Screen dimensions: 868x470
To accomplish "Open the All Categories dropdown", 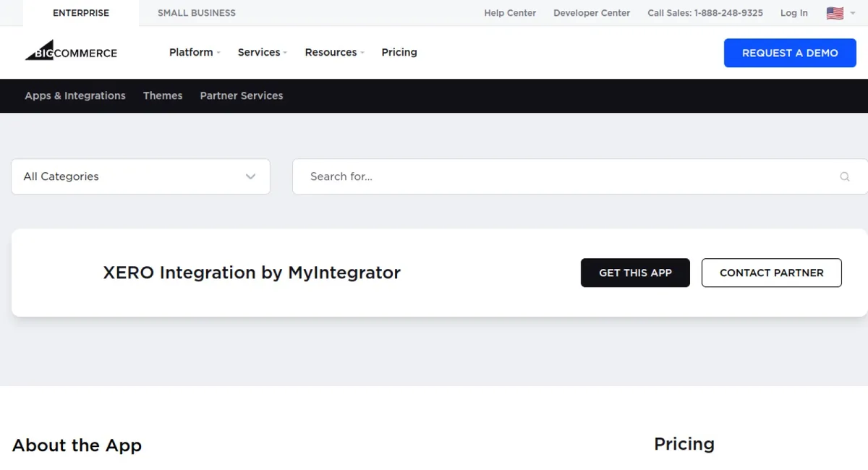I will point(140,176).
